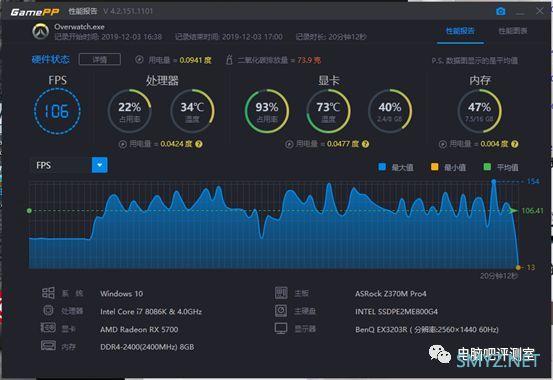Toggle the blue maximum value legend swatch
The width and height of the screenshot is (553, 380).
point(382,167)
